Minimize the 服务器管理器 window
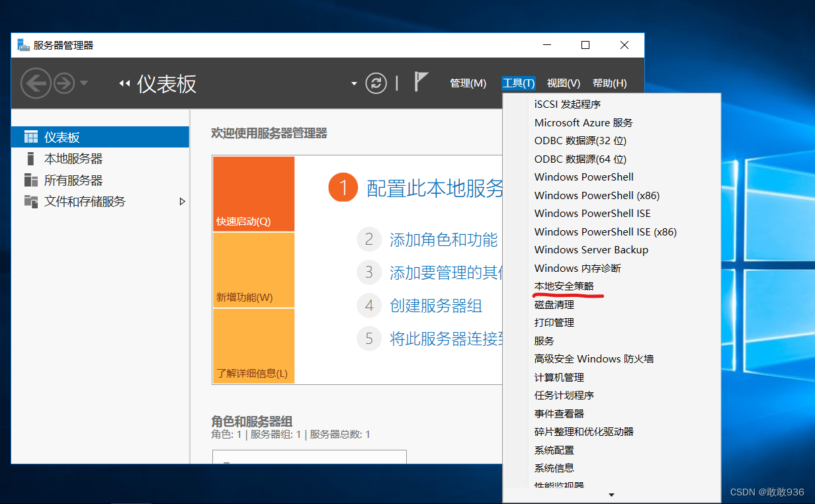 pyautogui.click(x=547, y=45)
